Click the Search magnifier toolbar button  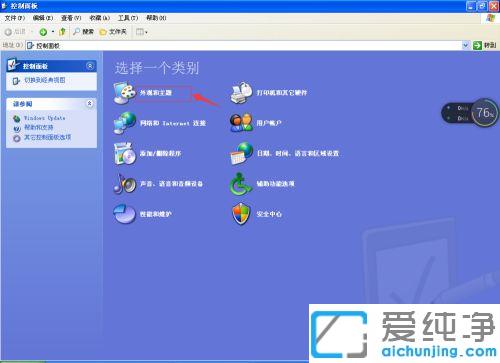click(83, 32)
